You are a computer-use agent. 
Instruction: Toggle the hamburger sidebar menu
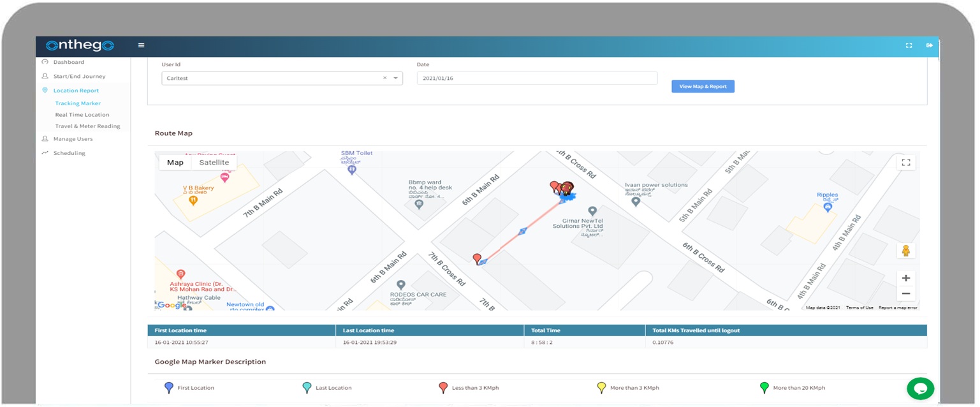click(141, 45)
